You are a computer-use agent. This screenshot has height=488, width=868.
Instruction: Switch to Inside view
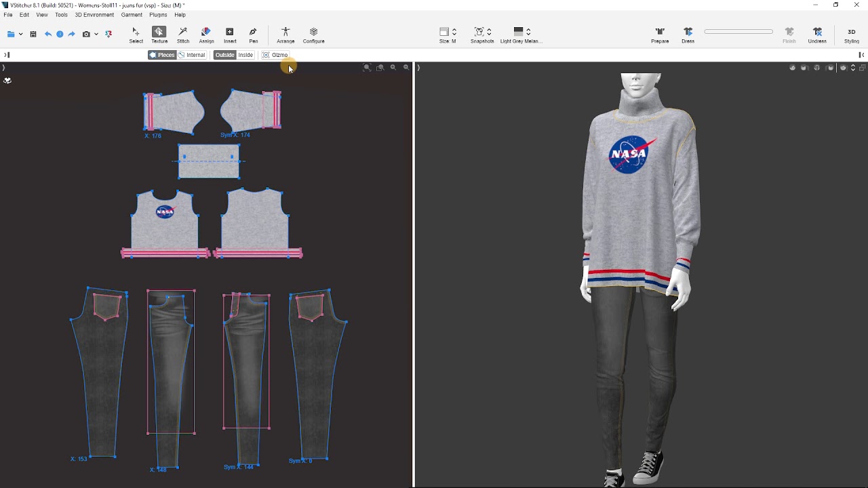point(245,55)
